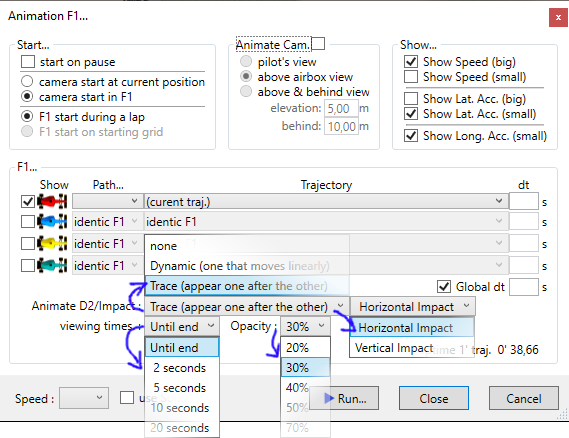Select camera start at current position
Screen dimensions: 569x438
pos(27,81)
